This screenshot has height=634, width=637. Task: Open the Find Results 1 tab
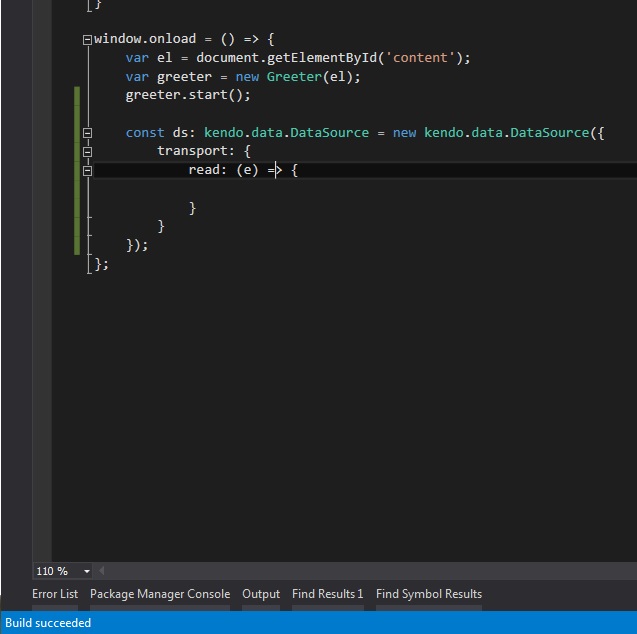coord(327,594)
